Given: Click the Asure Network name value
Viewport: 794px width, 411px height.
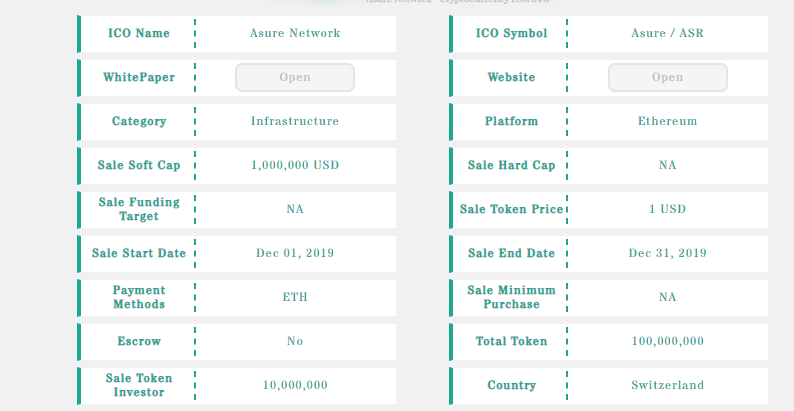Looking at the screenshot, I should click(x=295, y=33).
